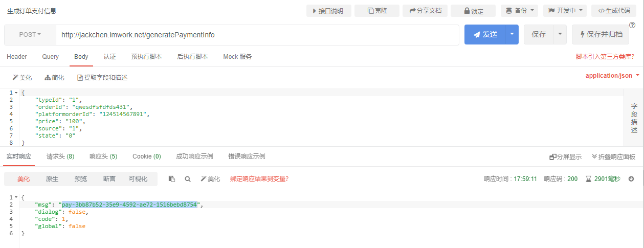This screenshot has width=644, height=248.
Task: Click the 接口说明 button
Action: [x=328, y=11]
